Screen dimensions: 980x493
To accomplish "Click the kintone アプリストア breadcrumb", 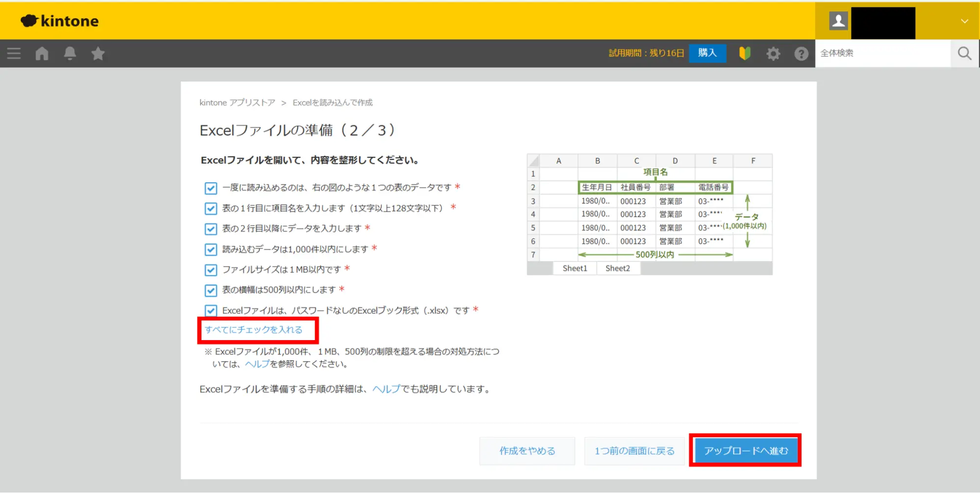I will [237, 102].
